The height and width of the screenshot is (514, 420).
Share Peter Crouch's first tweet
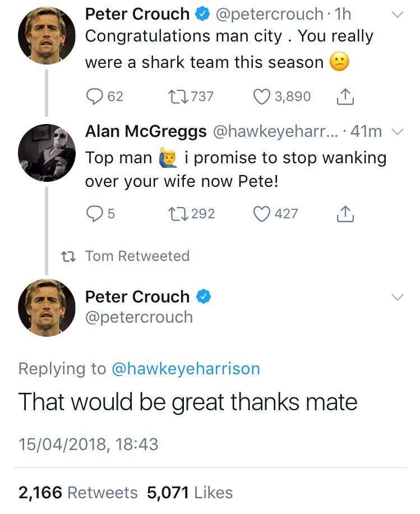click(345, 97)
